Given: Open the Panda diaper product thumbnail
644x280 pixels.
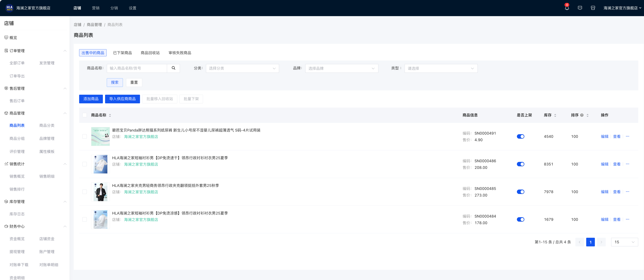Looking at the screenshot, I should pyautogui.click(x=100, y=136).
